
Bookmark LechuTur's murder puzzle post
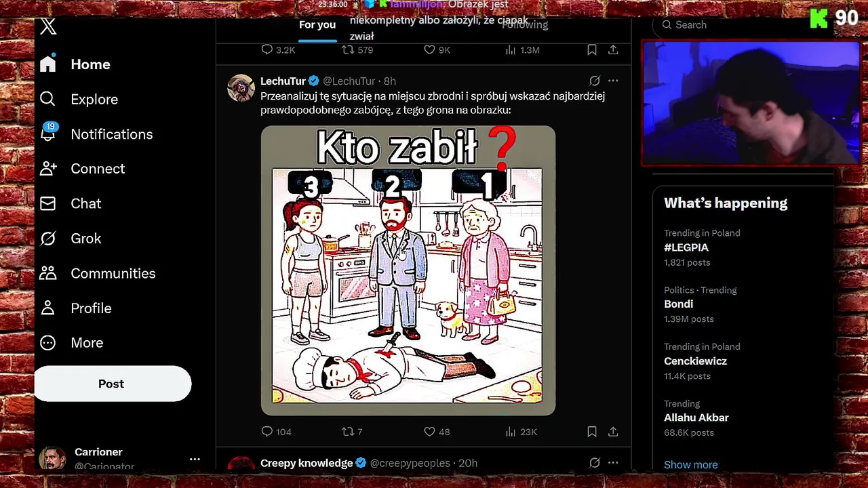coord(592,432)
